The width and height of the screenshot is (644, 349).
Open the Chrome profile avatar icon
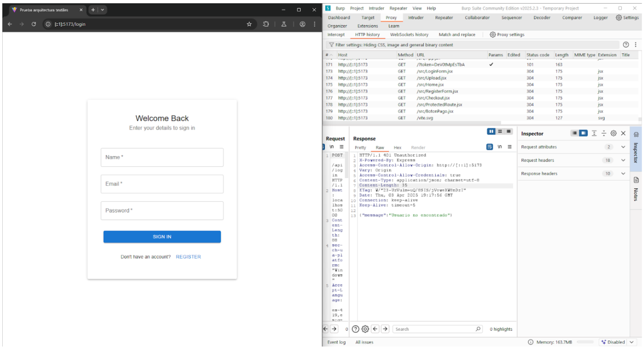pyautogui.click(x=303, y=24)
